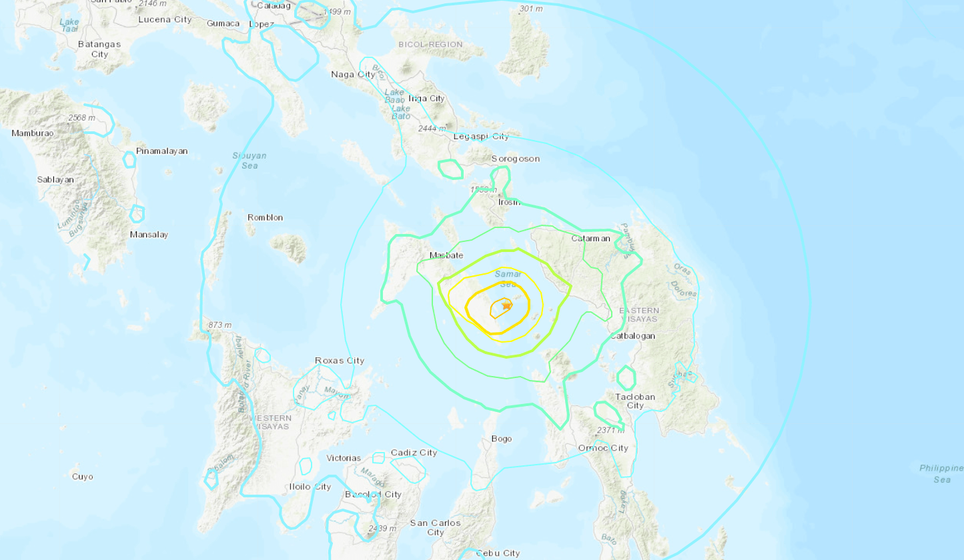Screen dimensions: 964x560
Task: Click the 2371 m peak label
Action: pos(610,430)
